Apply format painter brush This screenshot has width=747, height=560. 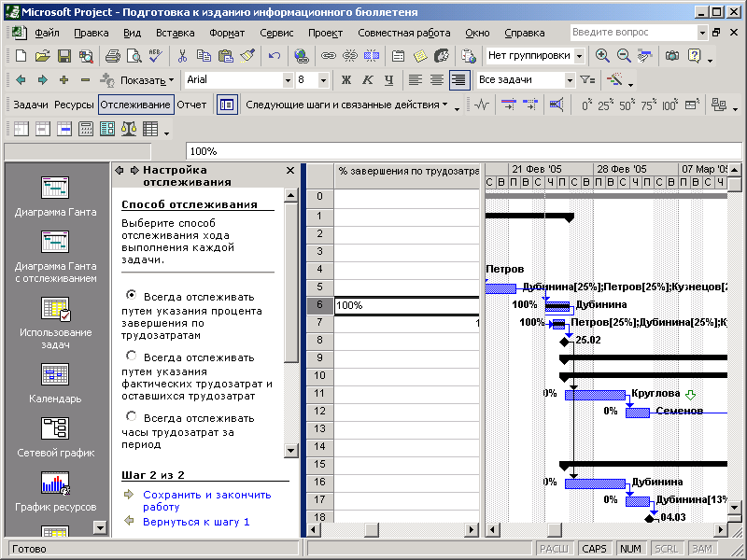[x=247, y=56]
